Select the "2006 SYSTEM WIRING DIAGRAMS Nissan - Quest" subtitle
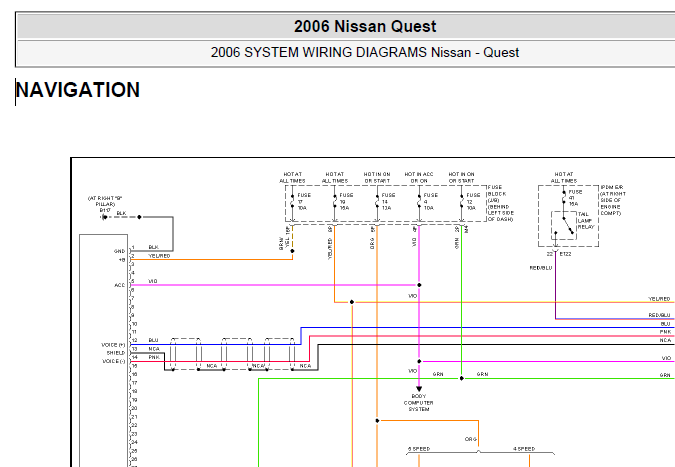 pyautogui.click(x=365, y=53)
